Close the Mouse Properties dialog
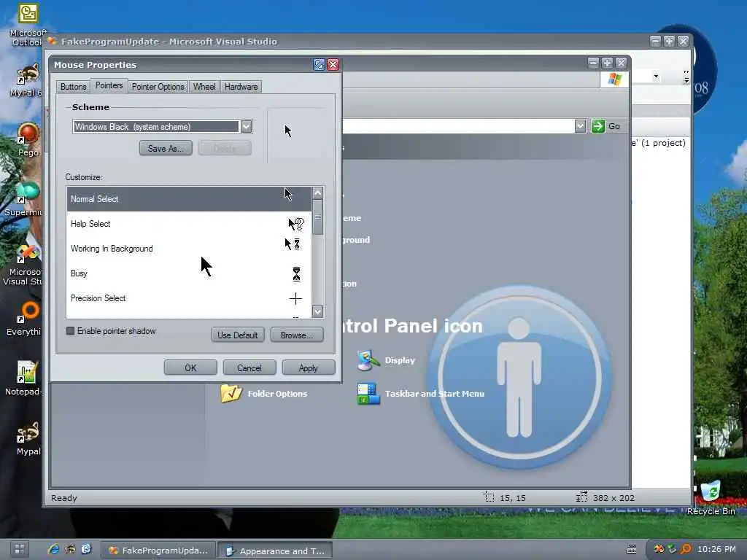This screenshot has height=560, width=747. tap(333, 65)
